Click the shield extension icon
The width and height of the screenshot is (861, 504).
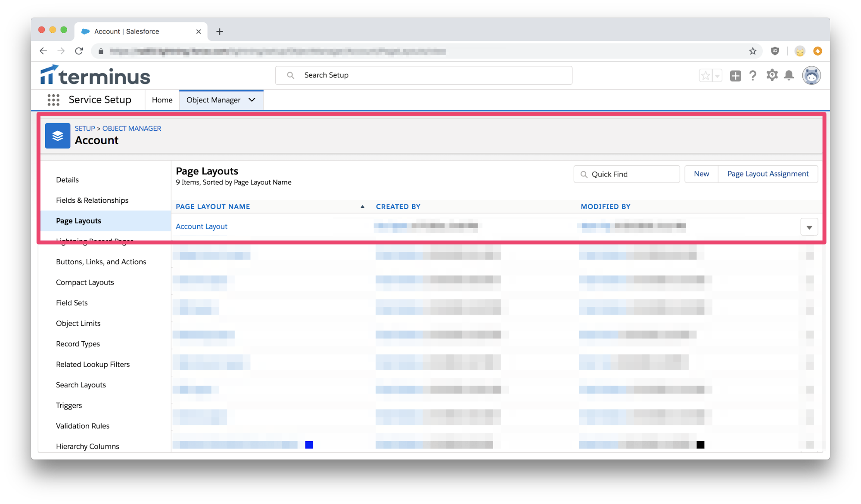[x=775, y=51]
